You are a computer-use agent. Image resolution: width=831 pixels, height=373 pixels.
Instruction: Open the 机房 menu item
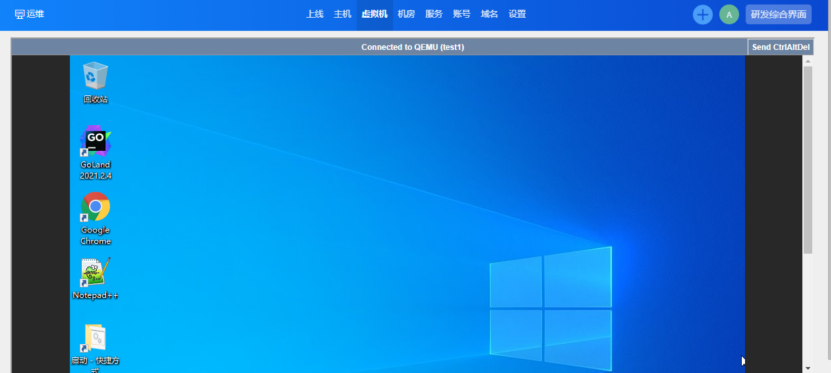click(x=406, y=14)
